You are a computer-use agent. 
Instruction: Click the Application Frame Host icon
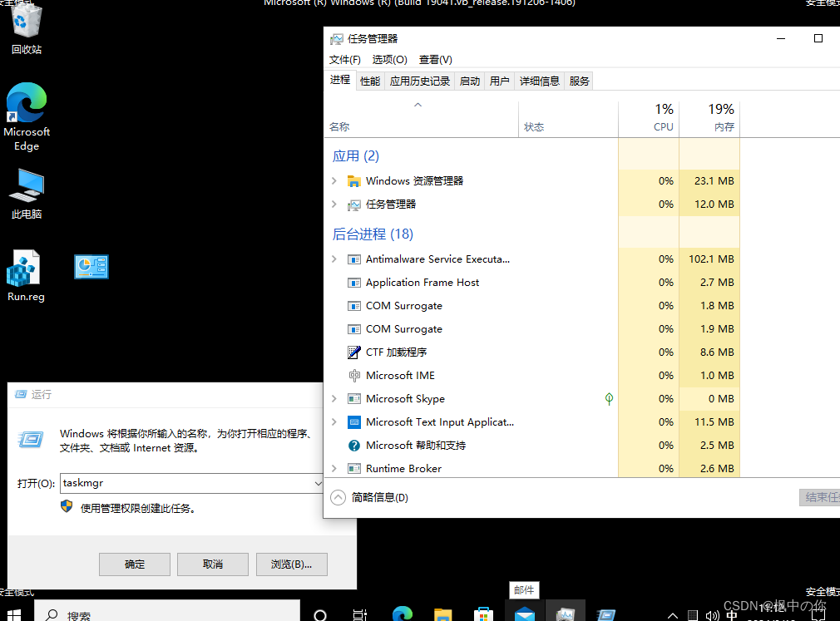[x=354, y=283]
